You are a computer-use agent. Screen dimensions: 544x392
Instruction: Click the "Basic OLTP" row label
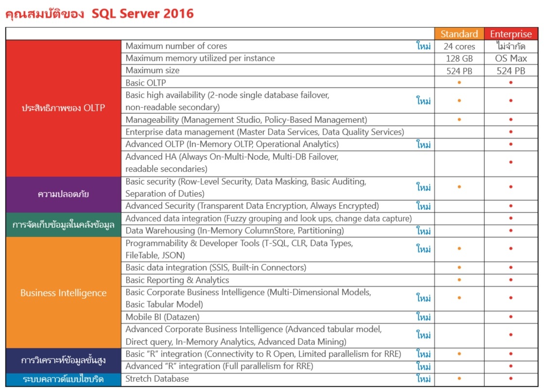146,83
